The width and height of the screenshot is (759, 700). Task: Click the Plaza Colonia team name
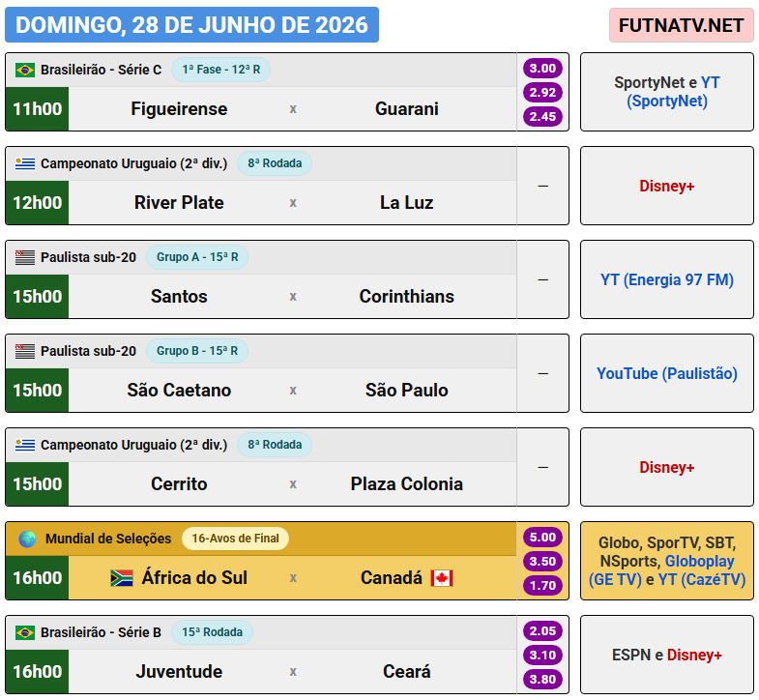pyautogui.click(x=407, y=484)
